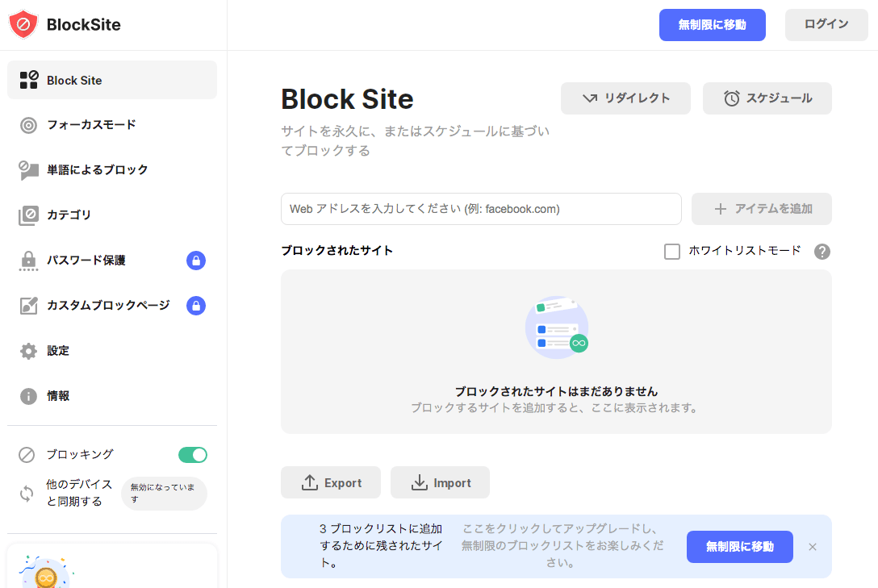Click the 他のデバイスと同期する label

click(79, 492)
